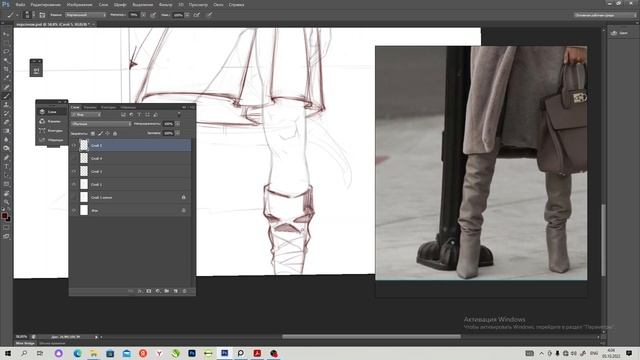This screenshot has height=360, width=640.
Task: Click the Каналы icon in collapsed panel
Action: click(42, 121)
